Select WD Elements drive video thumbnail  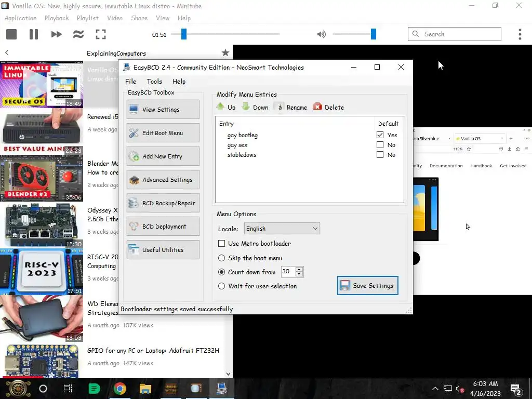pos(42,318)
